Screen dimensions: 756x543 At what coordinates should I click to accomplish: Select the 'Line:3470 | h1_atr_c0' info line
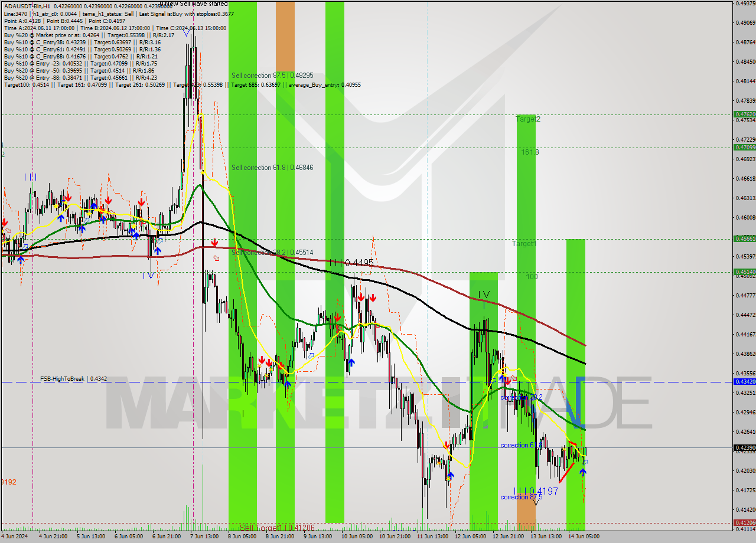[x=119, y=14]
